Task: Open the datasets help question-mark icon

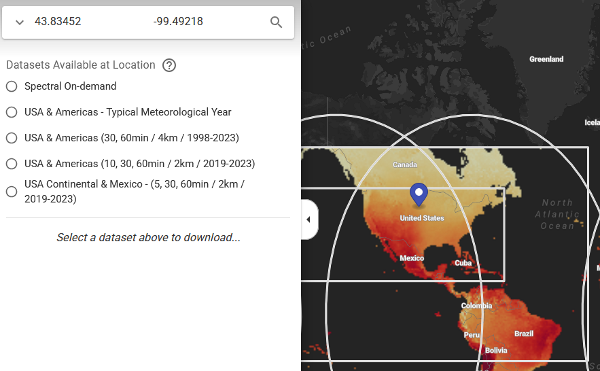Action: click(169, 65)
